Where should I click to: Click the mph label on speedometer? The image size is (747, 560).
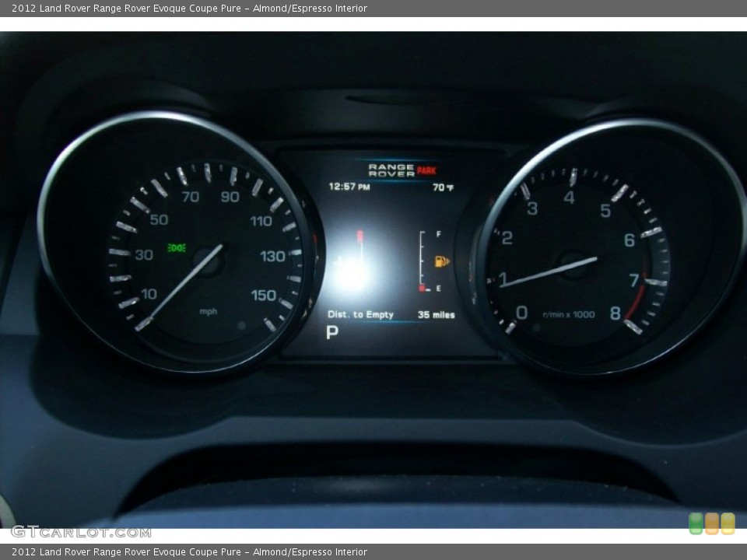[209, 311]
